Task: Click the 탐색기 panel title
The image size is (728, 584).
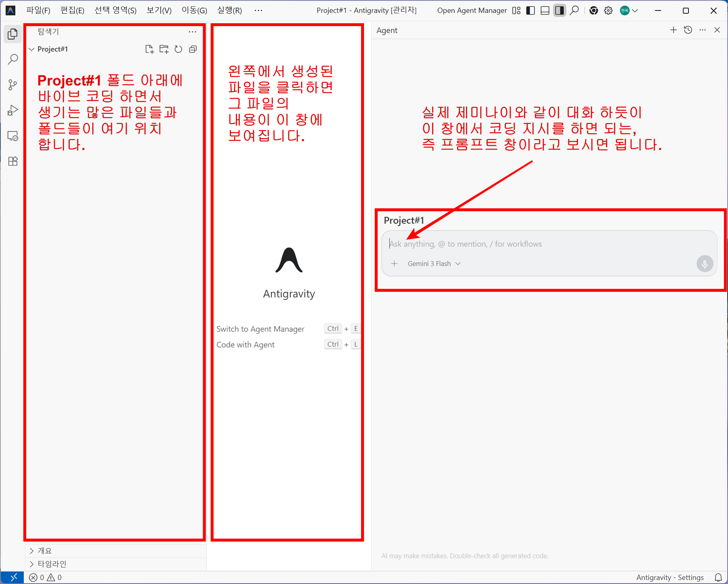Action: coord(48,31)
